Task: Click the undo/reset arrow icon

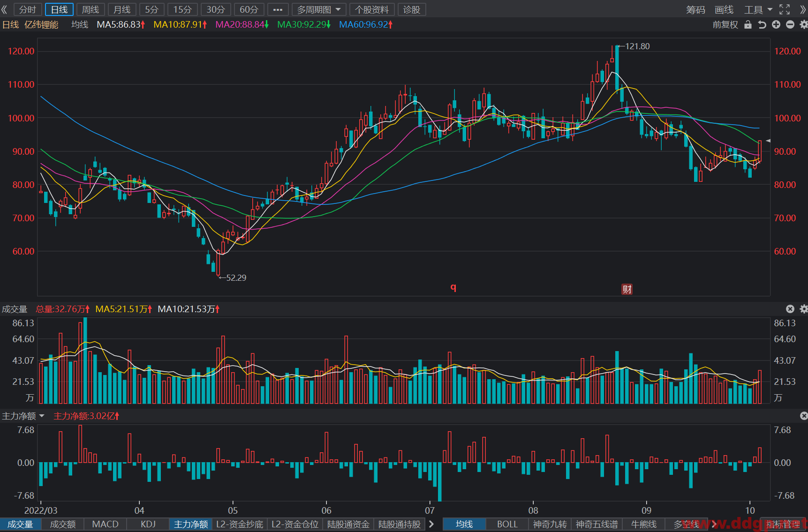Action: (x=762, y=24)
